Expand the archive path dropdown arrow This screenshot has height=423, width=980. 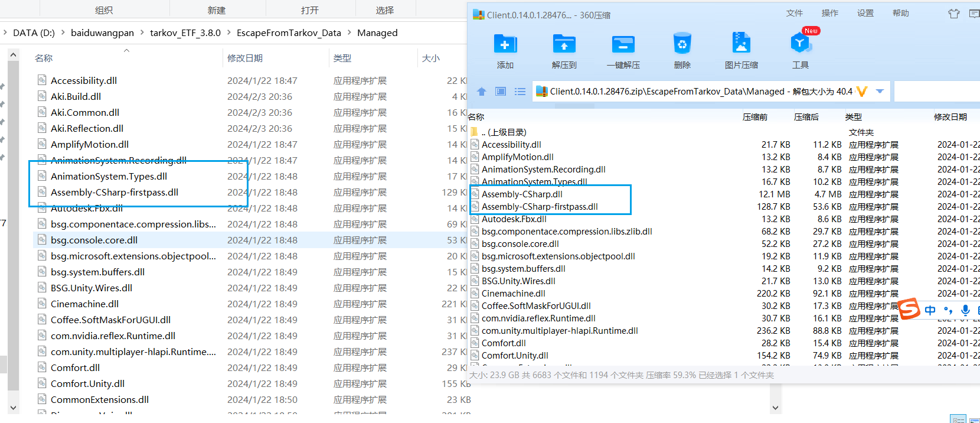(x=880, y=92)
